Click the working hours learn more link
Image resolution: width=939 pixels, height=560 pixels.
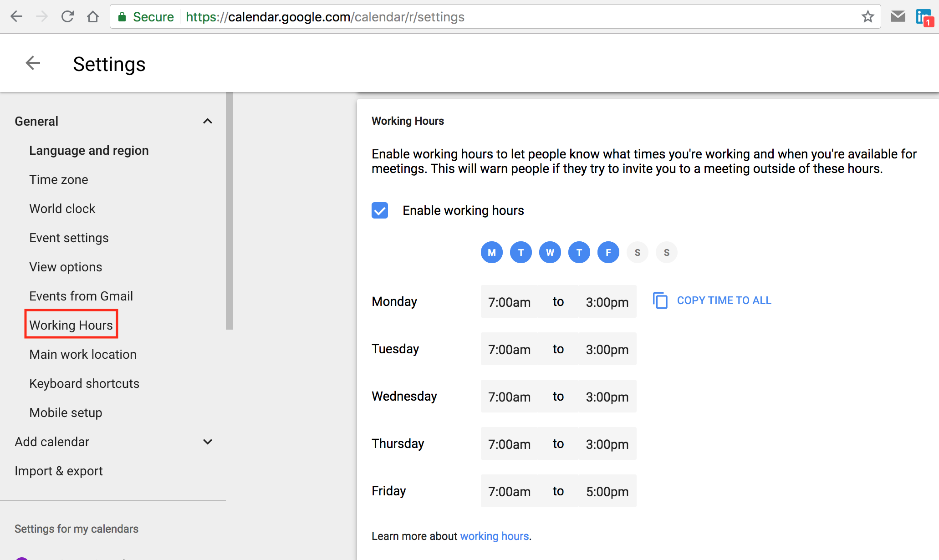point(494,536)
